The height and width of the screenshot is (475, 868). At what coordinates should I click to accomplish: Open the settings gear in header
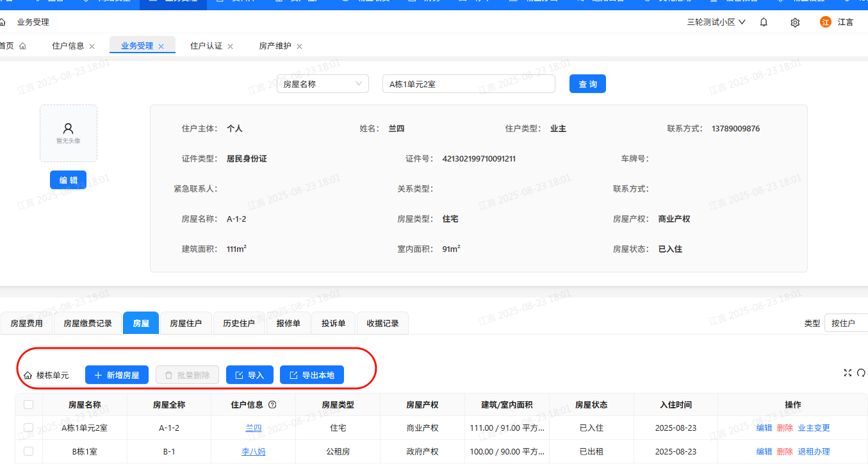point(795,22)
